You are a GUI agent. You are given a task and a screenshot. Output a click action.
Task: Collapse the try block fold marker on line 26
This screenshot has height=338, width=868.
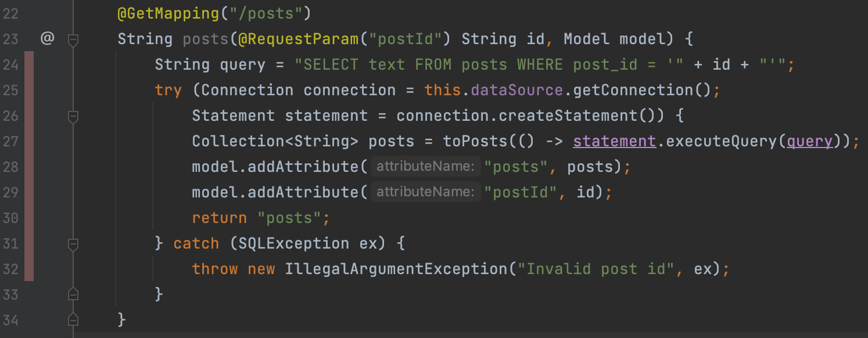tap(73, 117)
